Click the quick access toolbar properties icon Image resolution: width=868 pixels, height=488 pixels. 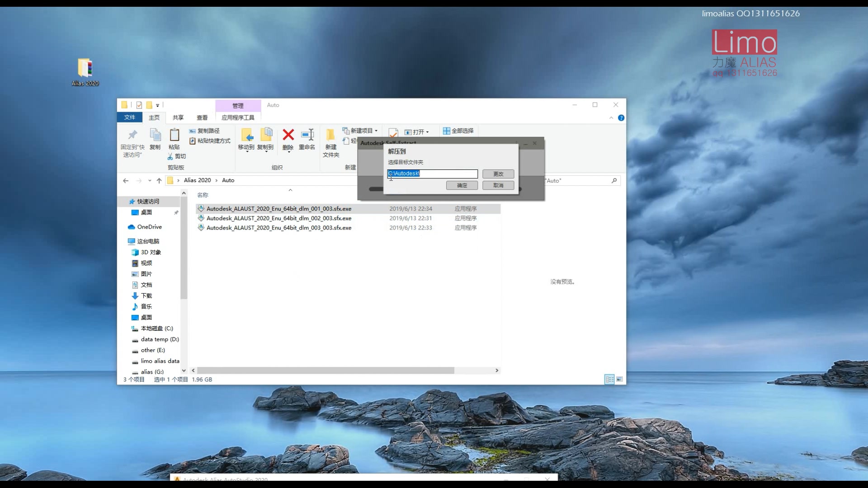pos(139,105)
